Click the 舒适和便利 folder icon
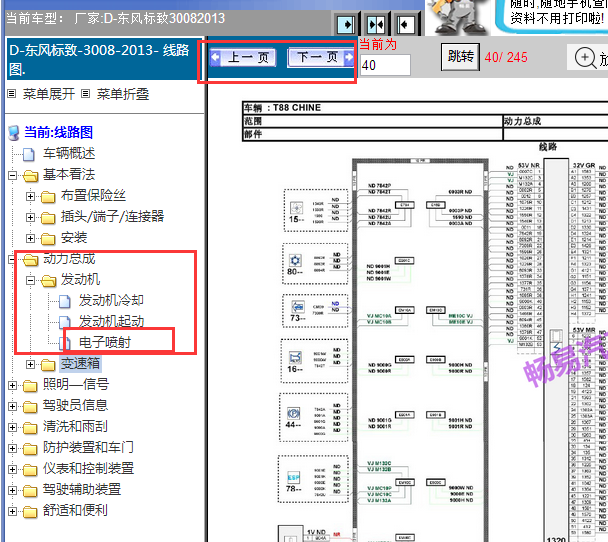This screenshot has width=608, height=542. click(x=30, y=511)
